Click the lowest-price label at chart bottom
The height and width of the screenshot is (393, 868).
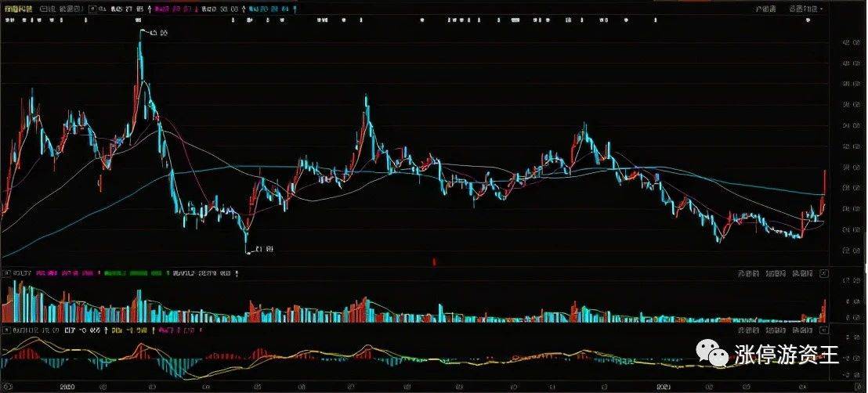[265, 251]
